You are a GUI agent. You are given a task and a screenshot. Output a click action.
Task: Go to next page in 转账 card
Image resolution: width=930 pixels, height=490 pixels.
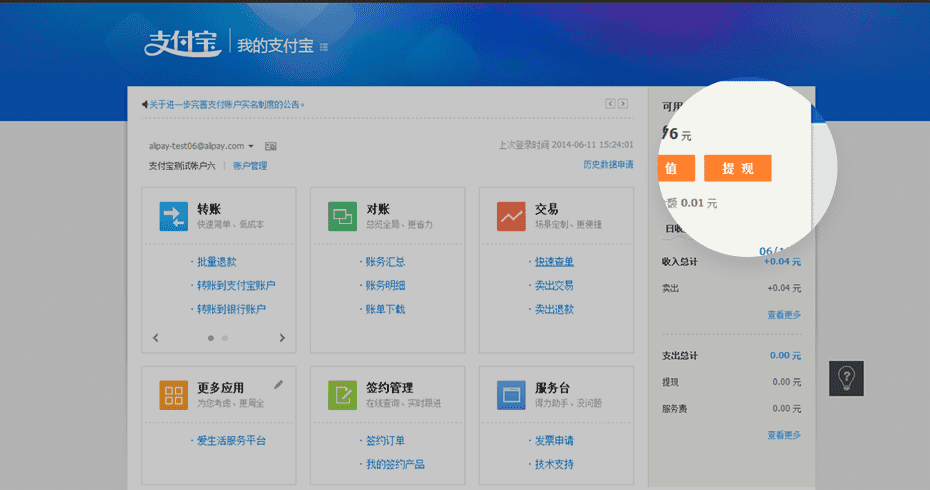[282, 338]
